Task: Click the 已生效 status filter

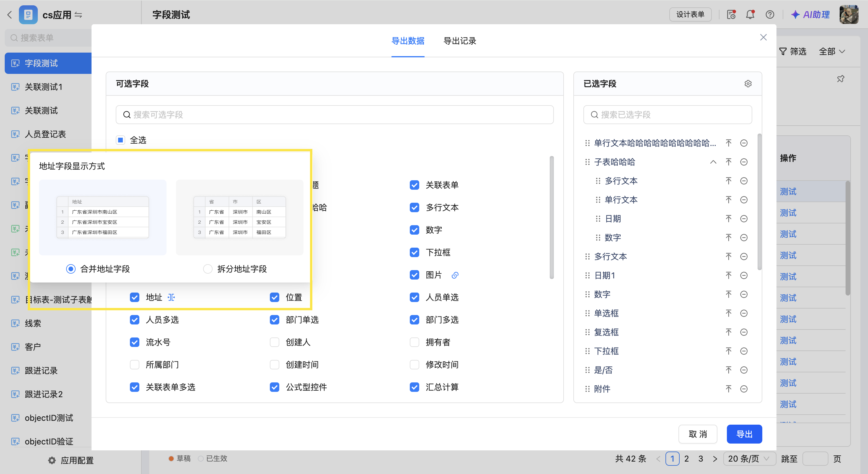Action: click(x=213, y=458)
